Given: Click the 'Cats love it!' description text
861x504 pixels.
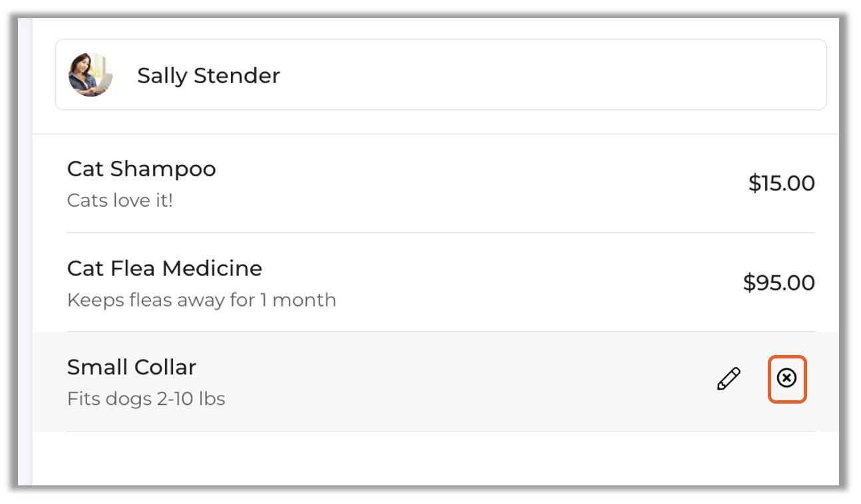Looking at the screenshot, I should pyautogui.click(x=120, y=200).
